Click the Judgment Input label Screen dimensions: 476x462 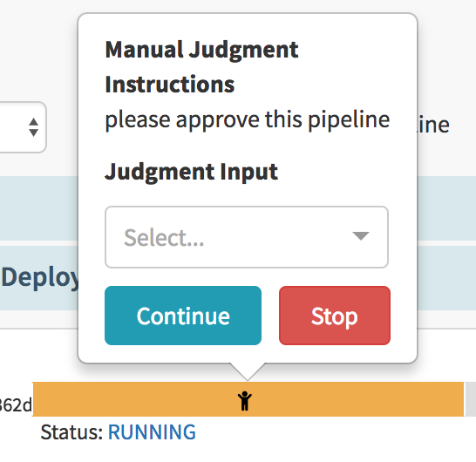(x=191, y=172)
